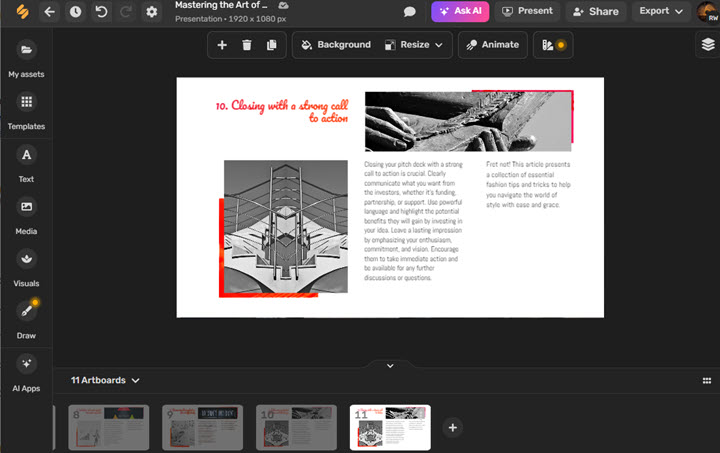Start the presentation with Present
The image size is (720, 453).
tap(527, 11)
